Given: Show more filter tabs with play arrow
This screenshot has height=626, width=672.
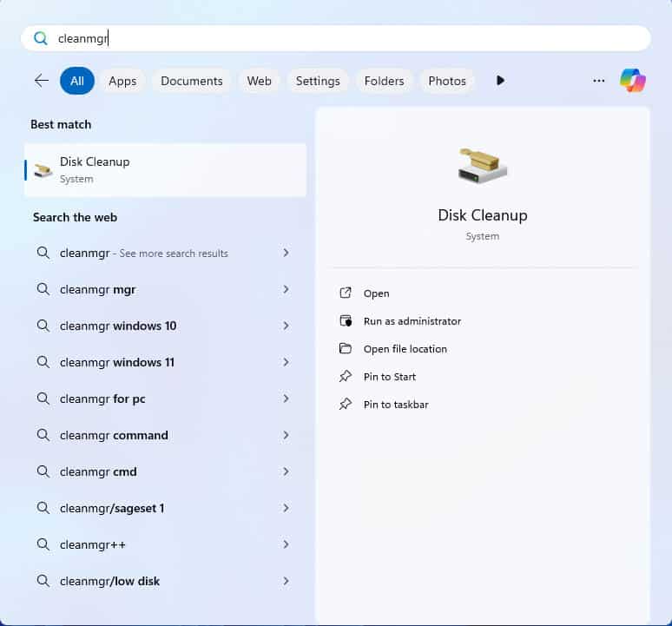Looking at the screenshot, I should click(500, 81).
